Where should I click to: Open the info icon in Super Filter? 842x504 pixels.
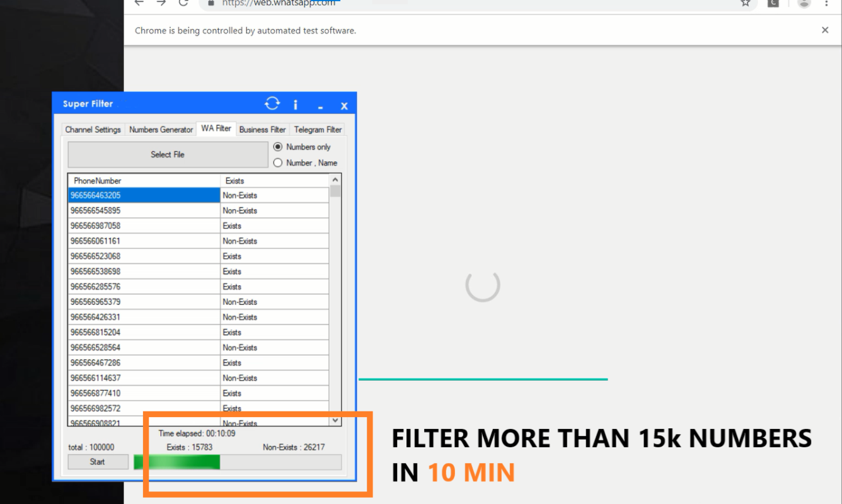(x=295, y=105)
